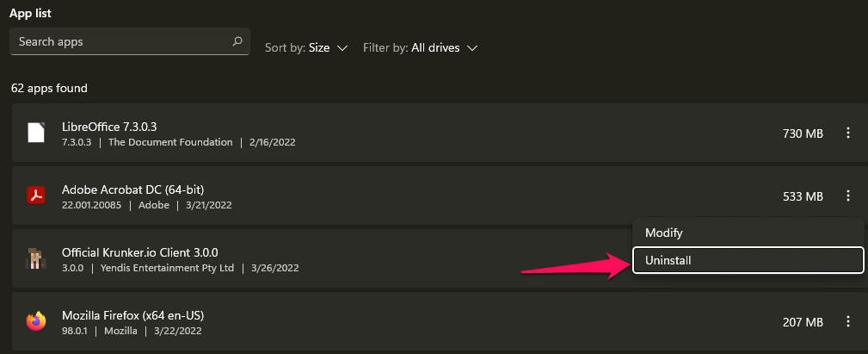Click the App list heading

[32, 13]
